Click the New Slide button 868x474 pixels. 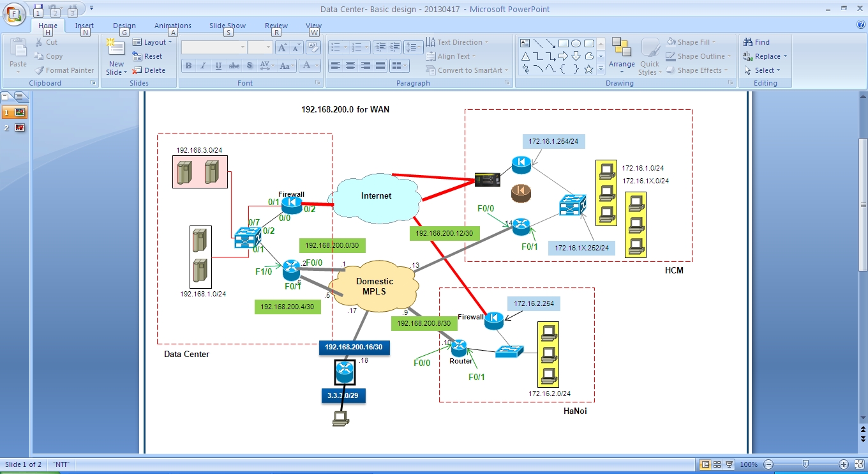[116, 57]
